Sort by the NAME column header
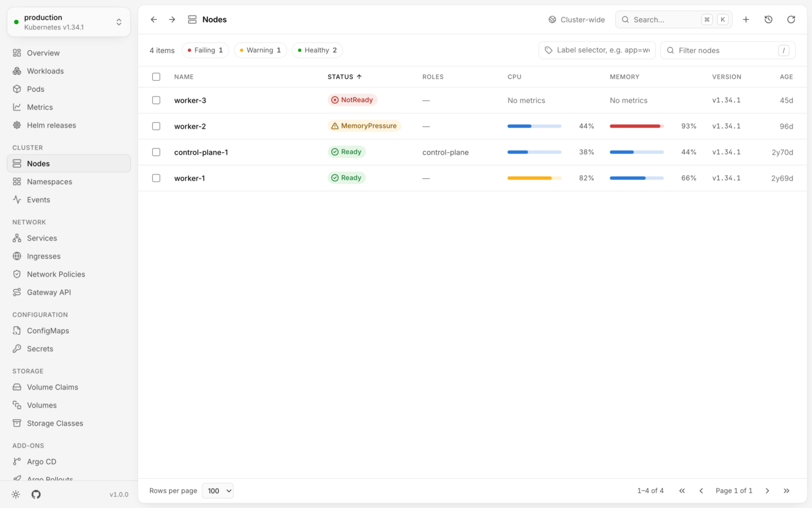This screenshot has height=508, width=812. tap(184, 77)
